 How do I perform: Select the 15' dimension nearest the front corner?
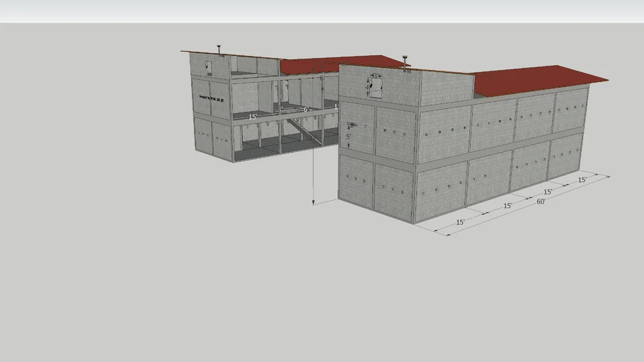pos(460,222)
